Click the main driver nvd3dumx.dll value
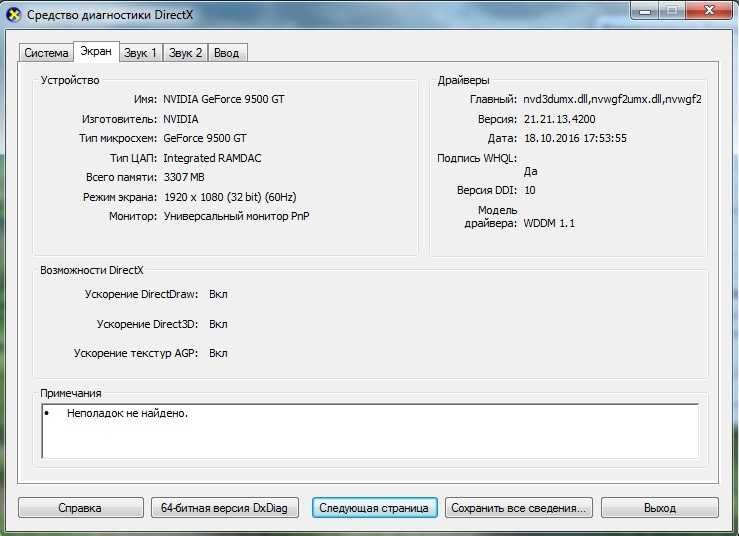 tap(613, 99)
